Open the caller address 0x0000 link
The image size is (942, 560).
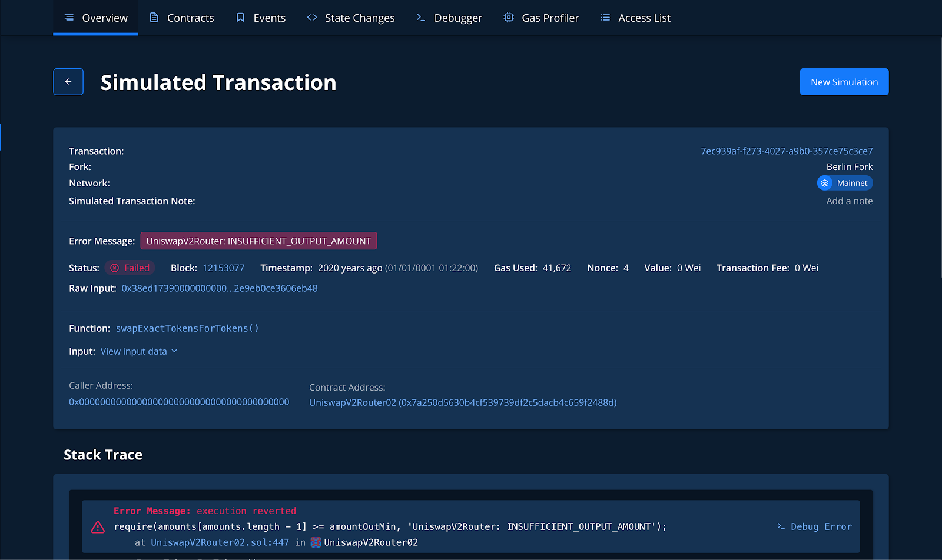click(179, 402)
